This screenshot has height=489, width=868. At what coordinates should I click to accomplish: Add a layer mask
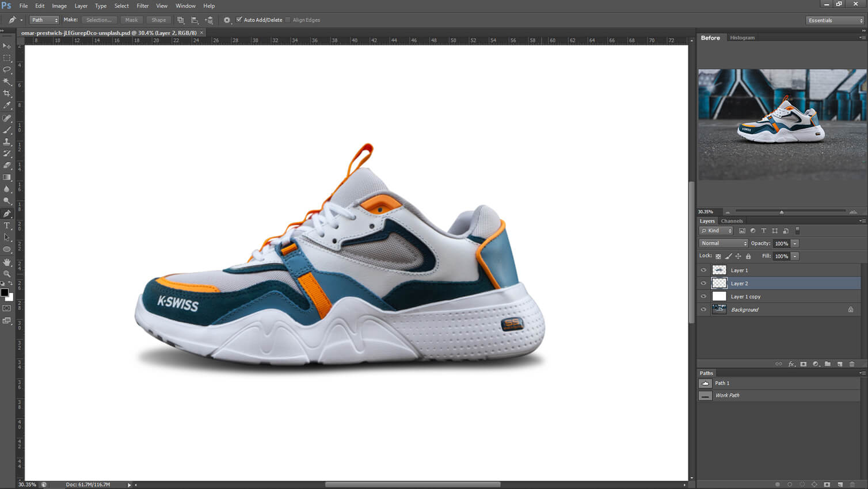804,364
